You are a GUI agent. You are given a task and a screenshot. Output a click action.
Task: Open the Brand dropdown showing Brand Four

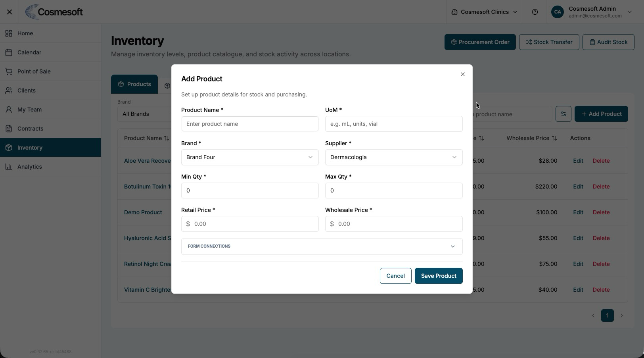point(250,157)
